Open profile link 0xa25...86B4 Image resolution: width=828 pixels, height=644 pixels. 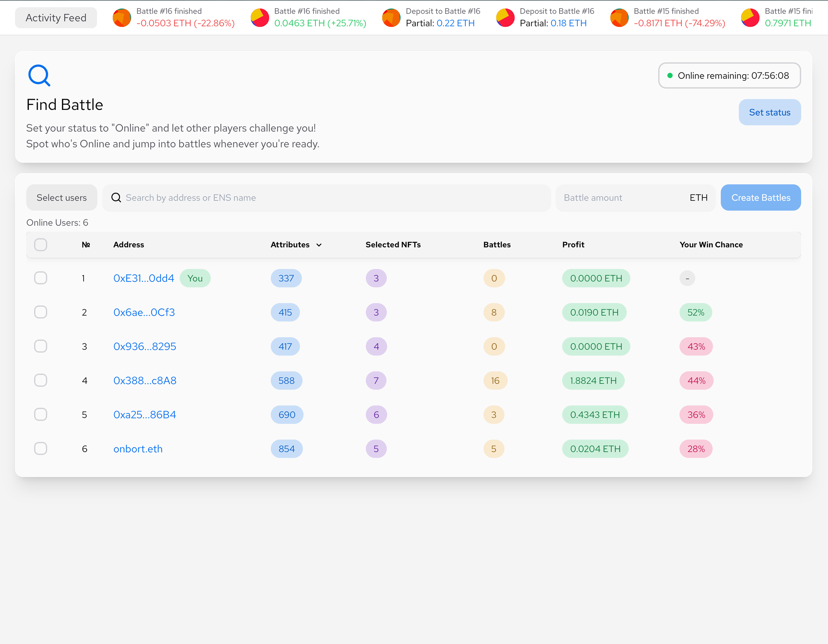(x=144, y=414)
